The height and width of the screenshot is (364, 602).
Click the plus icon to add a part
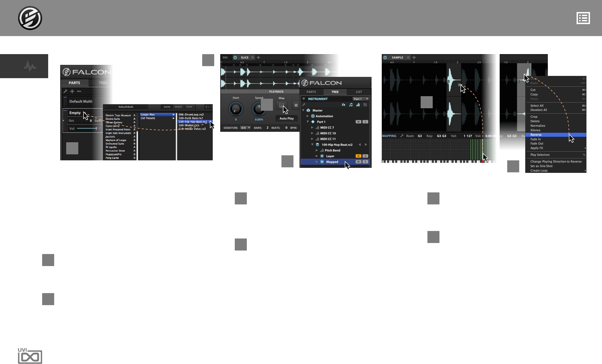tap(72, 91)
